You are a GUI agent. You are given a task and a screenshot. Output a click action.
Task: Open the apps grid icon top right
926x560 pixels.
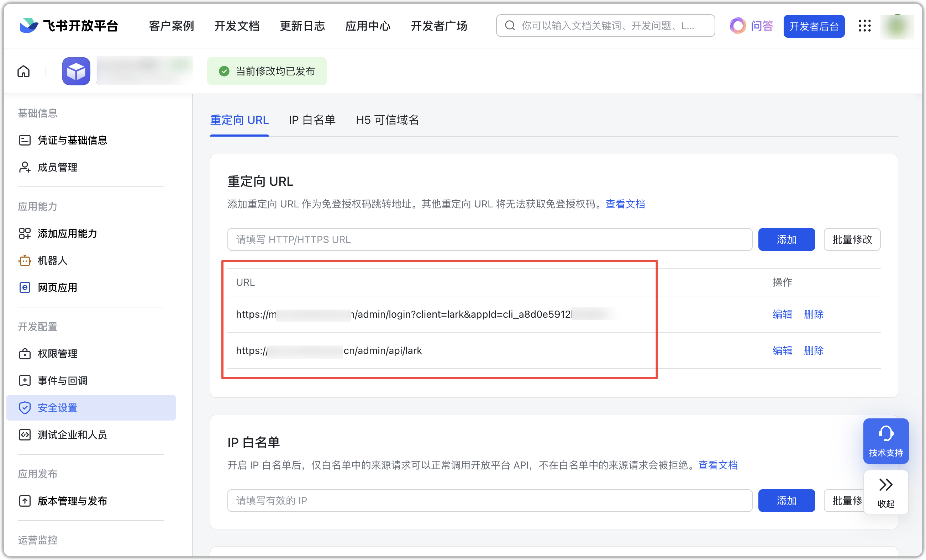tap(865, 26)
